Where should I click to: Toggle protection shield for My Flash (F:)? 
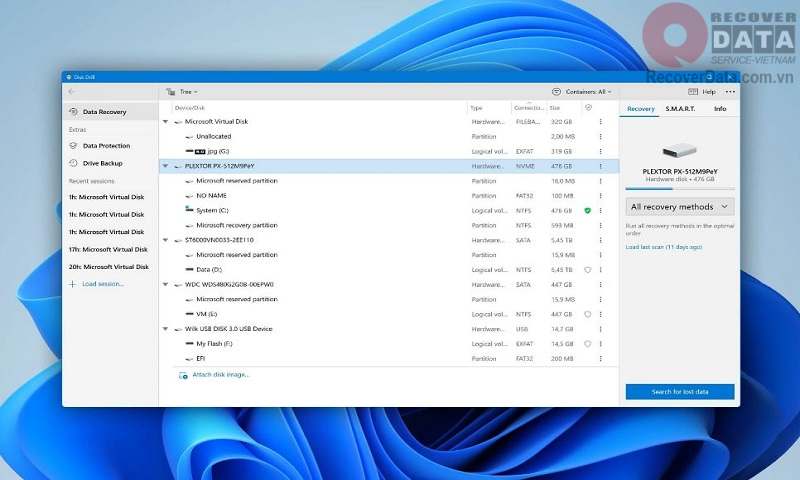point(587,344)
